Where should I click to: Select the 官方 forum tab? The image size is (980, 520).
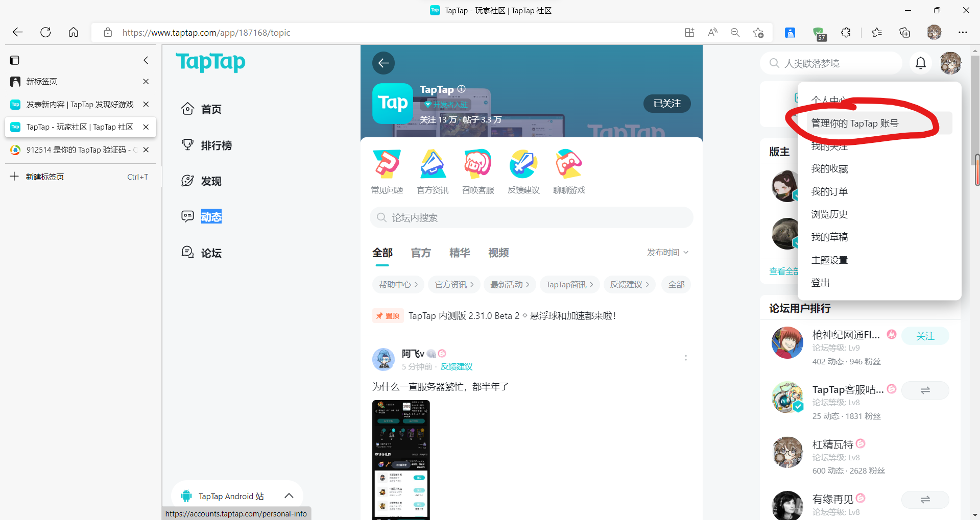click(x=421, y=253)
